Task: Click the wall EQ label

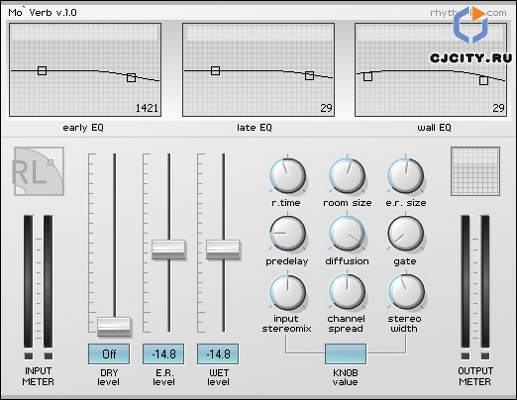Action: pos(434,128)
